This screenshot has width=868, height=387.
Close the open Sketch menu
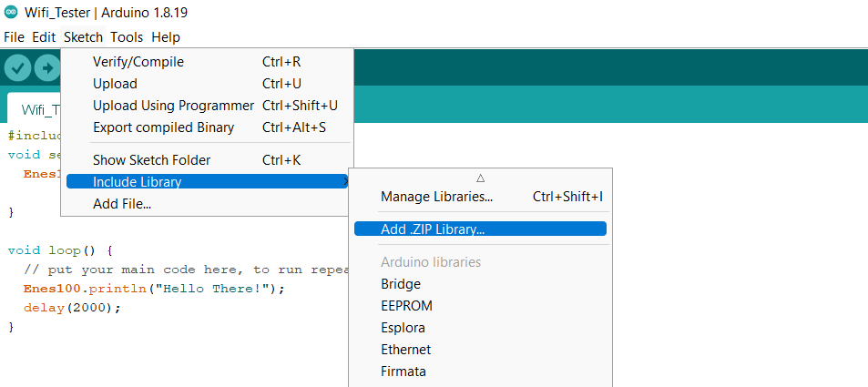pyautogui.click(x=83, y=37)
